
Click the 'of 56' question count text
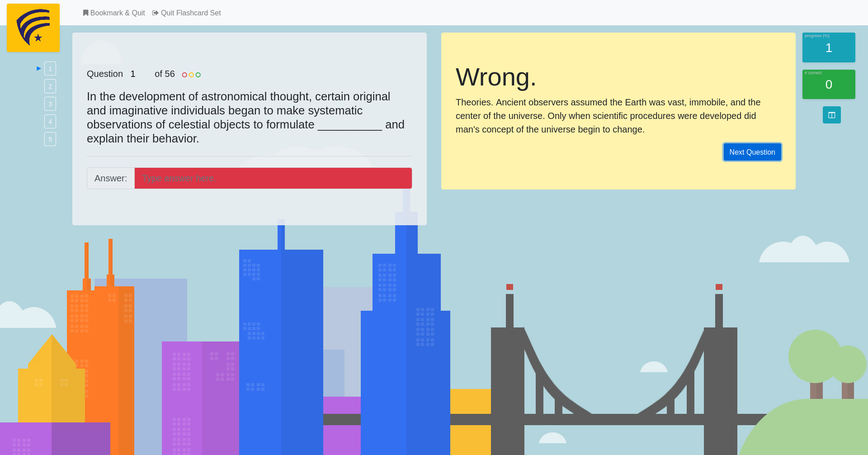(x=165, y=74)
